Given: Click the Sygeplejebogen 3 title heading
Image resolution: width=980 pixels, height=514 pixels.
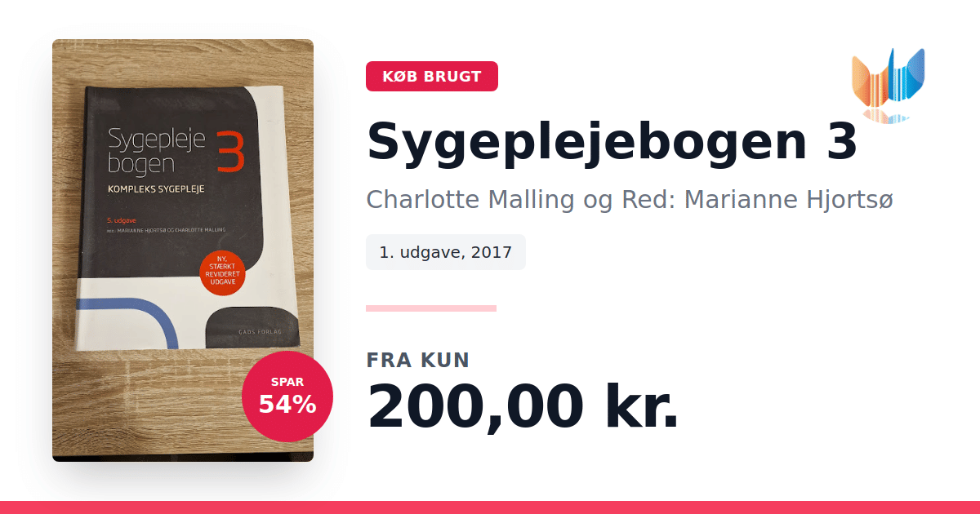Looking at the screenshot, I should pos(612,142).
